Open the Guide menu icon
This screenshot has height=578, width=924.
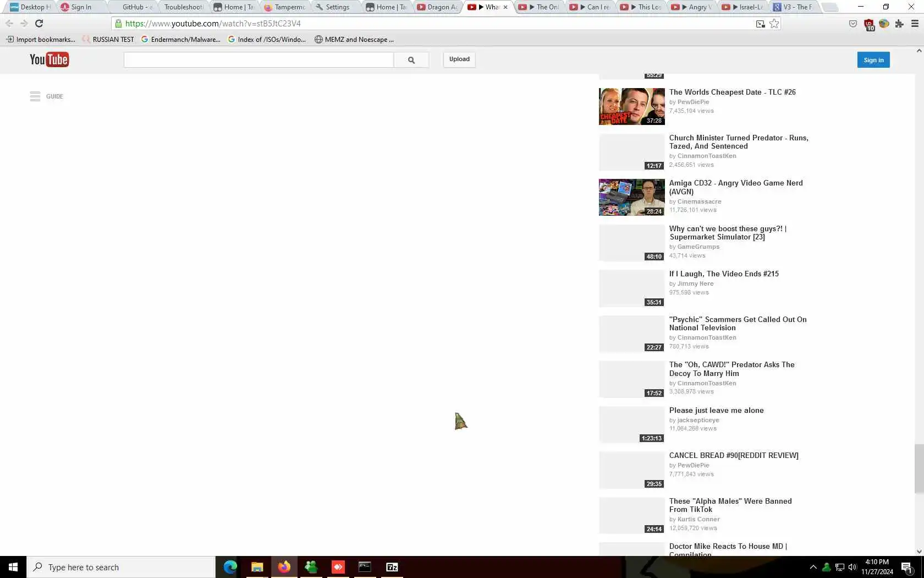click(35, 96)
